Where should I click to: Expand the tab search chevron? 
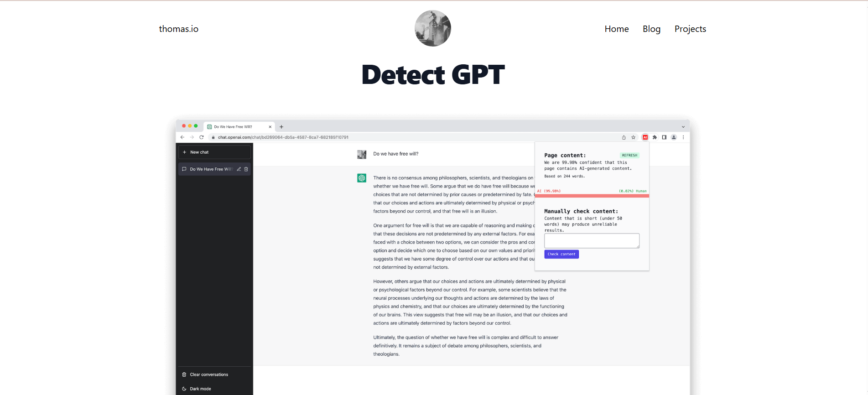coord(683,127)
